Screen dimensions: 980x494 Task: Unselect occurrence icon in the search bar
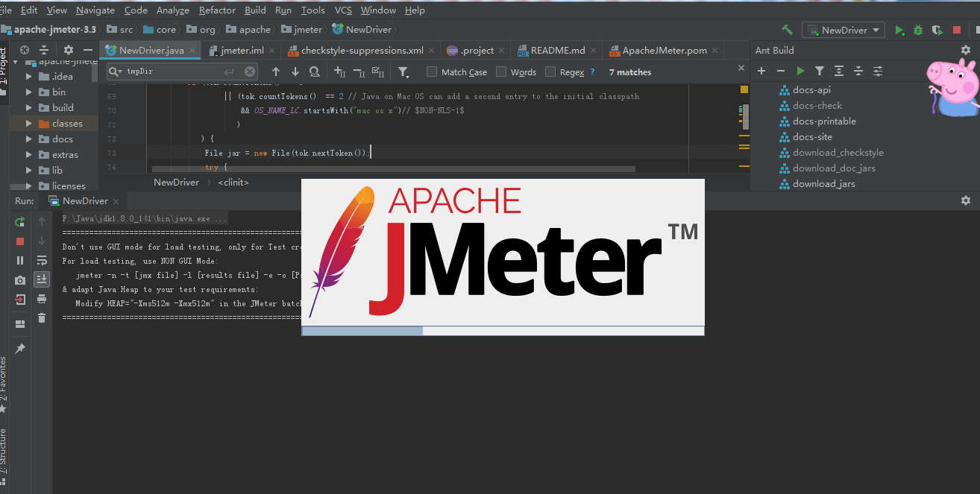pos(359,72)
